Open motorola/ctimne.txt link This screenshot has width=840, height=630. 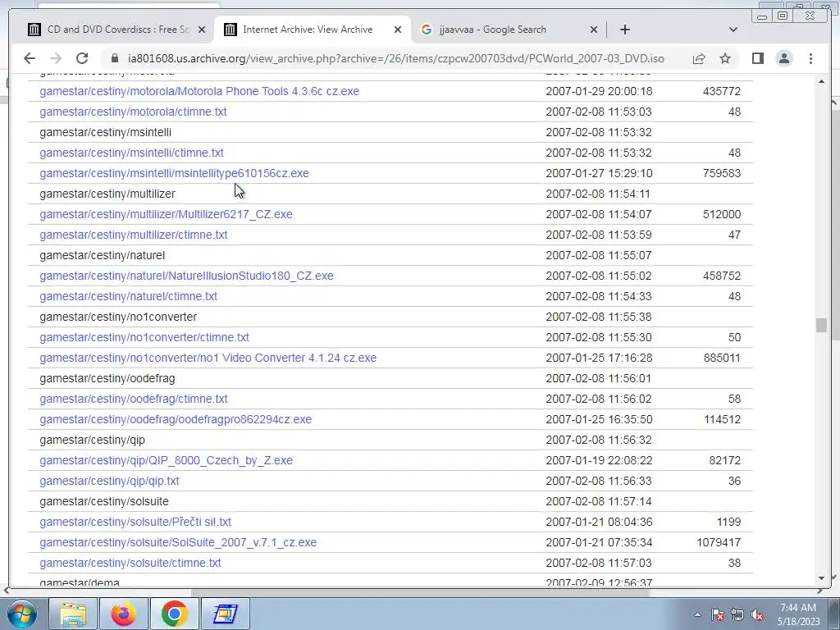pos(133,112)
